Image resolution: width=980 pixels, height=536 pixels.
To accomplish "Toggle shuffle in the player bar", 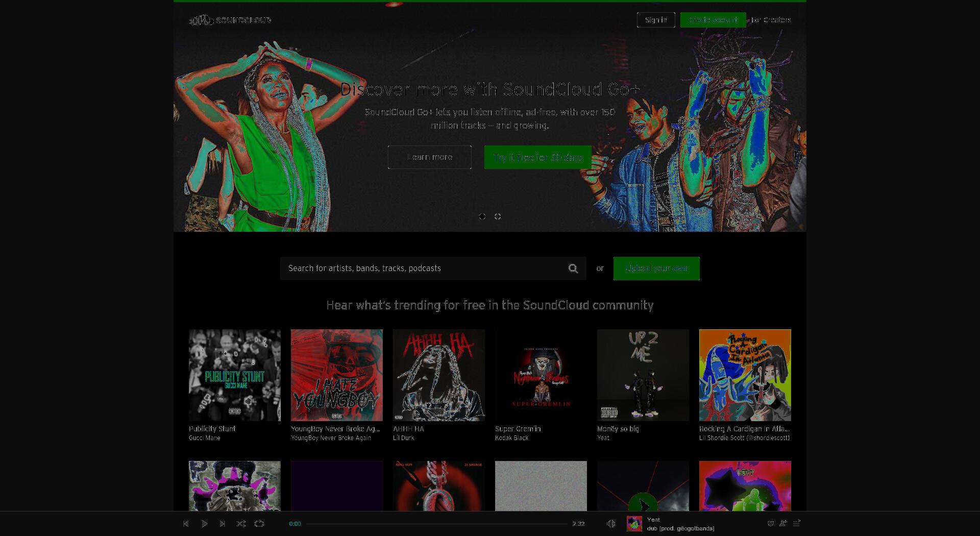I will point(241,524).
